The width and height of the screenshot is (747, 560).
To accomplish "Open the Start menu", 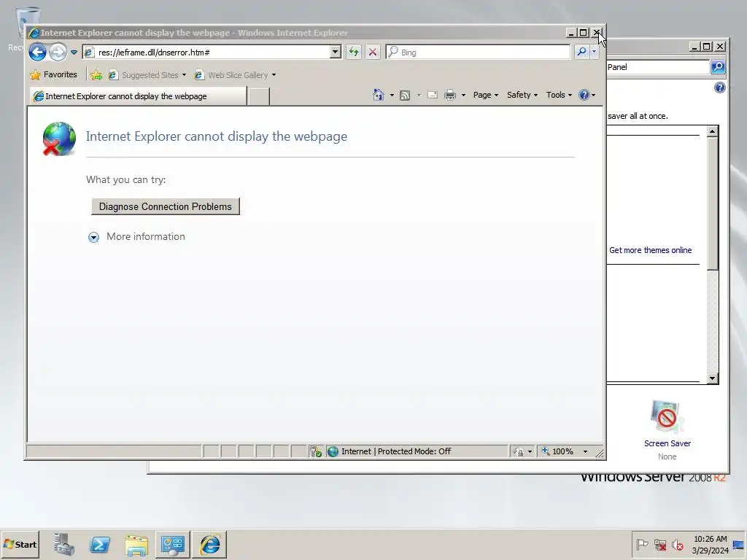I will (x=20, y=544).
